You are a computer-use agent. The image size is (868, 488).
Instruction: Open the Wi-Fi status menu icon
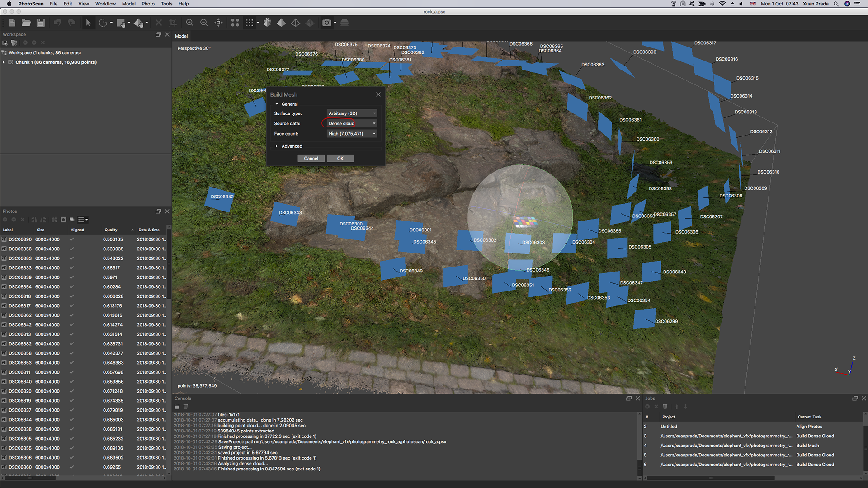[722, 4]
